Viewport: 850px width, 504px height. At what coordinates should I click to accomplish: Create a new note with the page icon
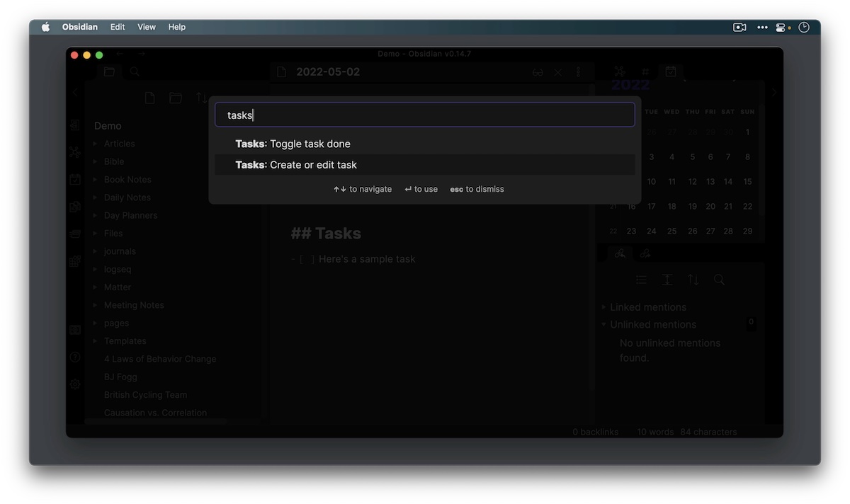tap(149, 98)
